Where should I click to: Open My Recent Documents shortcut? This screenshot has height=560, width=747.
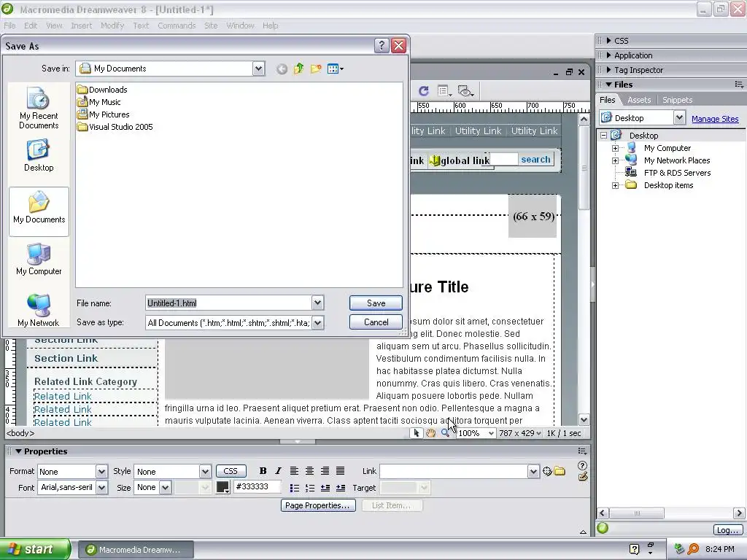point(39,108)
